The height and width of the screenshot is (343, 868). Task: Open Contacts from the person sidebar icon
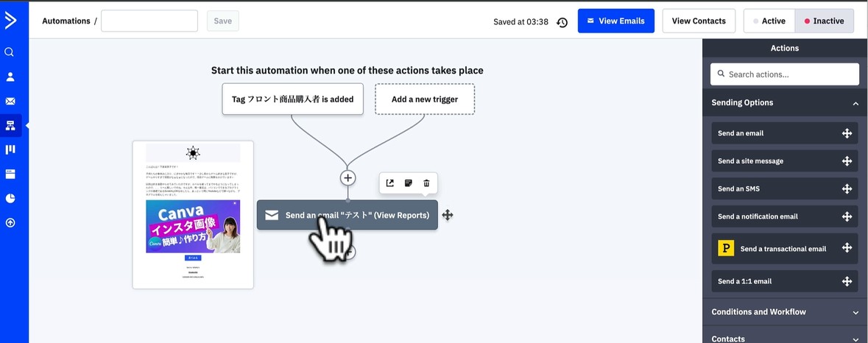point(10,77)
